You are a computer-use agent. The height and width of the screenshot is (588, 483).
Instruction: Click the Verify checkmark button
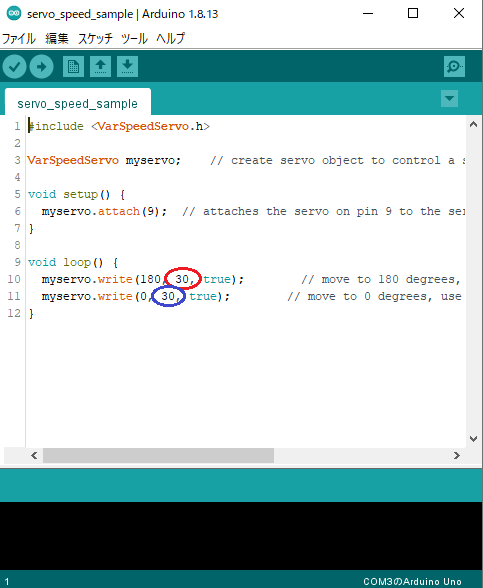tap(14, 67)
